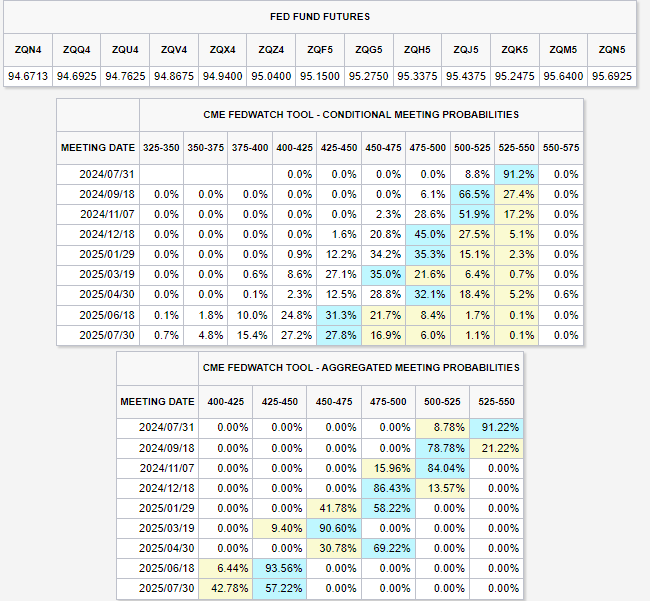Click the ZQK5 futures contract header
Viewport: 650px width, 601px height.
(515, 50)
